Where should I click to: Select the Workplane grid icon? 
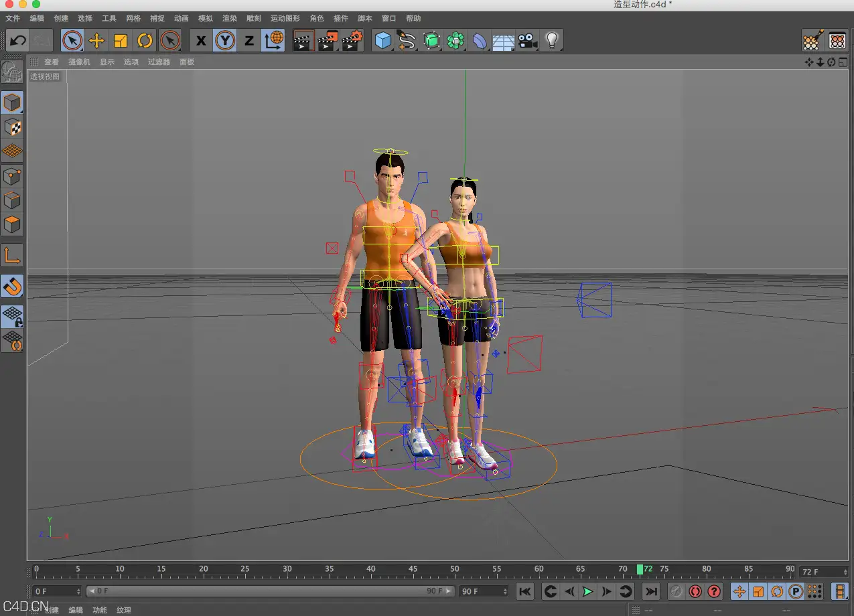coord(12,151)
